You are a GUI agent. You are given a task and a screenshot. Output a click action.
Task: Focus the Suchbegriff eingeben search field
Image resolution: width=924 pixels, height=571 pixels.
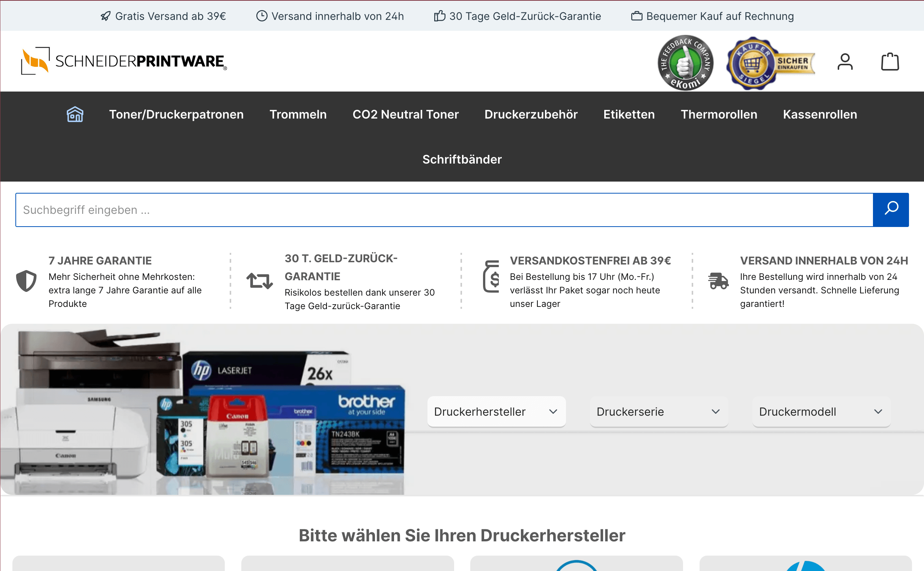444,210
